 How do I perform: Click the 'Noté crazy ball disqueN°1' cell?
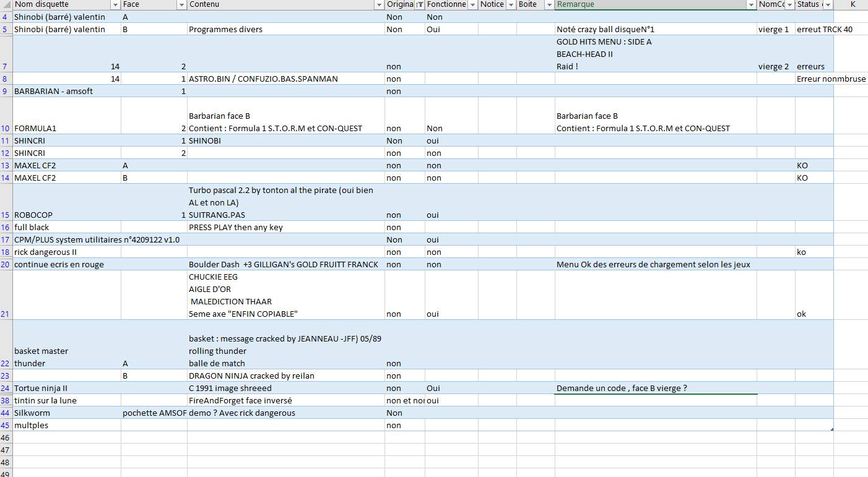tap(656, 29)
